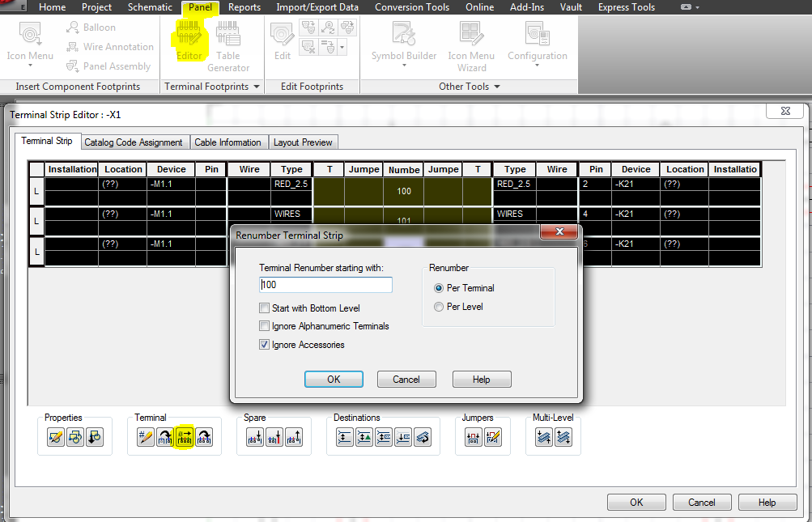Expand the Terminal Footprints panel dropdown
Viewport: 812px width, 522px height.
(256, 87)
